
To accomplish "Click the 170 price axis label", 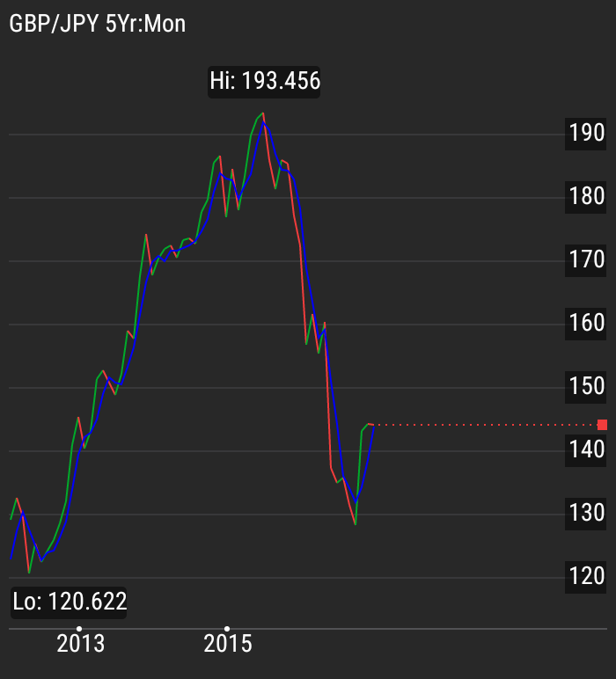I will point(586,259).
